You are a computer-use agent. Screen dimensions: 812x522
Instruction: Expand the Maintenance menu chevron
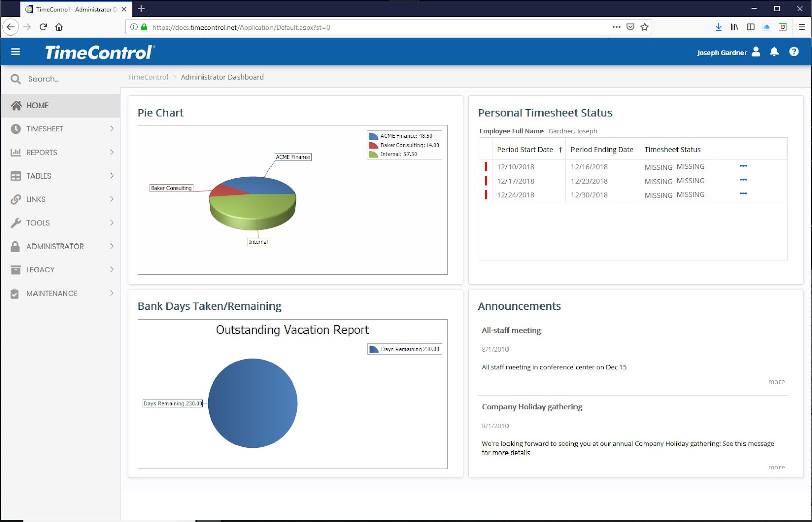tap(112, 293)
